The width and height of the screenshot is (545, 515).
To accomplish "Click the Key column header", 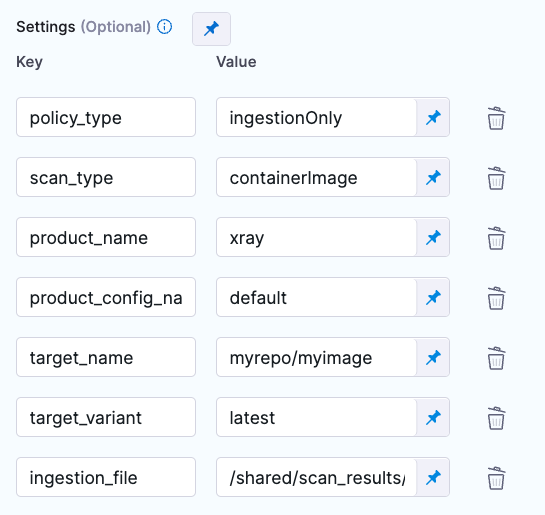I will [30, 62].
